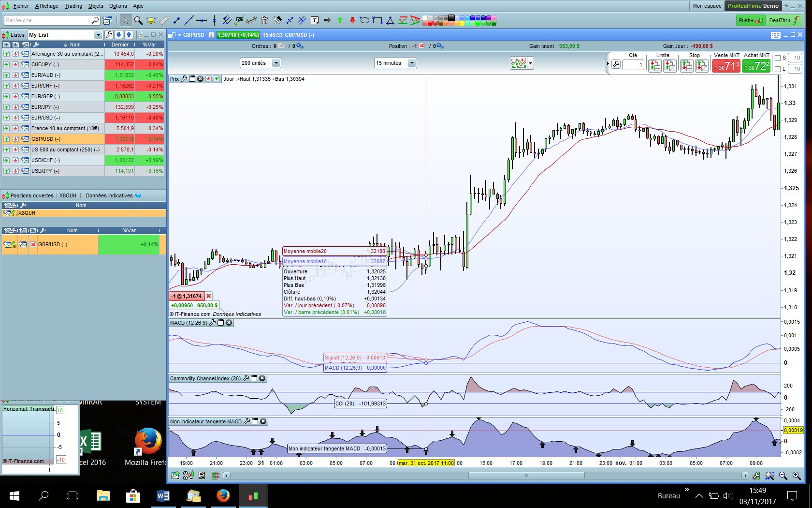This screenshot has height=508, width=812.
Task: Open the 15 minutes timeframe dropdown
Action: (x=412, y=63)
